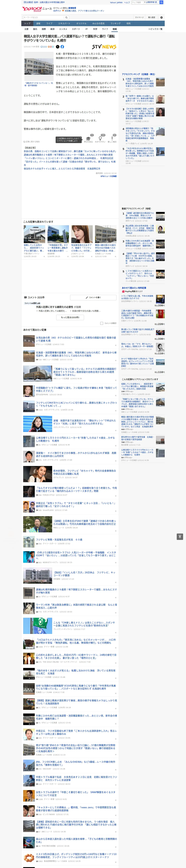
Task: Open article 速報 立花孝志氏がSNSで謝罪
Action: (85, 523)
